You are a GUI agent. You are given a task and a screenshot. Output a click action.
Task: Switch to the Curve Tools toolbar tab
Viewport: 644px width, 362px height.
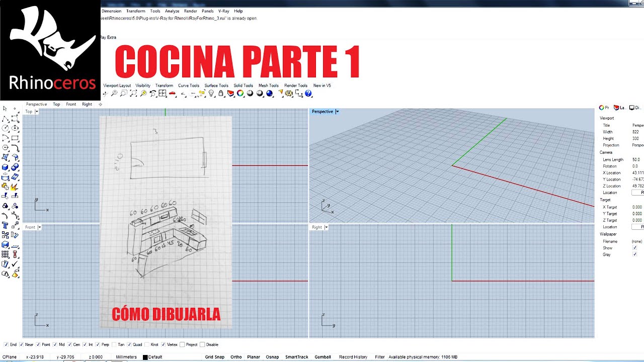click(x=189, y=85)
